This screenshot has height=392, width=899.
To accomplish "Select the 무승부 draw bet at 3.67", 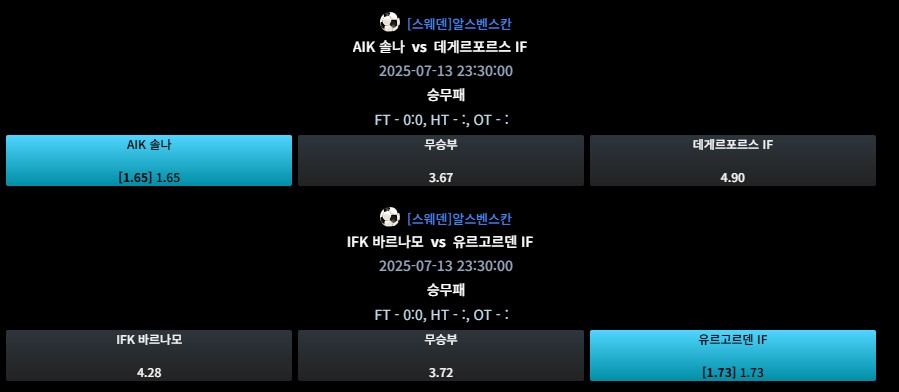I will tap(441, 160).
